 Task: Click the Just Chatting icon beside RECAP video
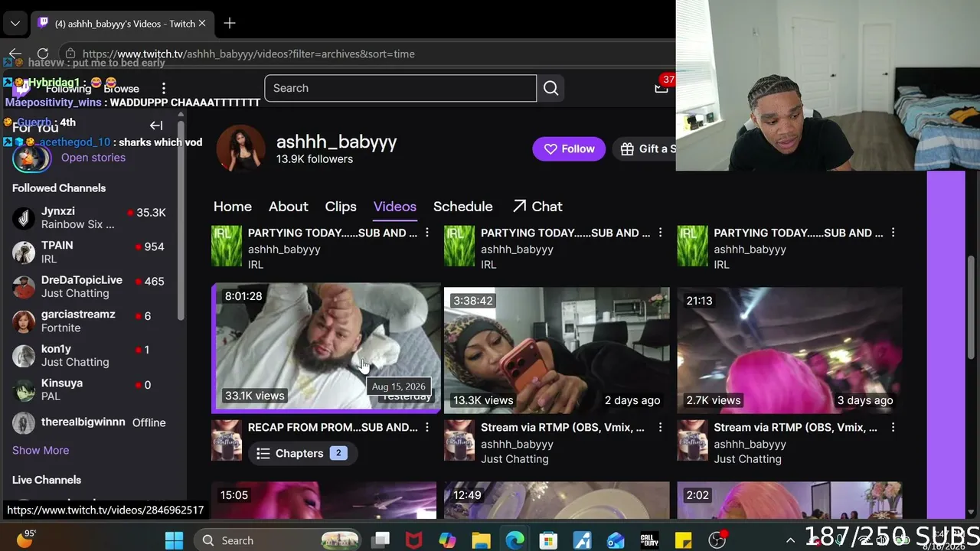click(x=227, y=440)
